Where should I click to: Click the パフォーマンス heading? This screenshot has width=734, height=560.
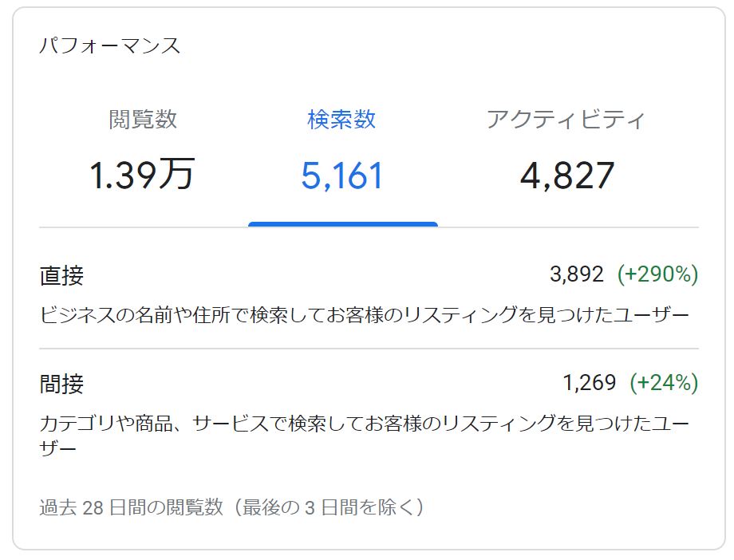[110, 46]
